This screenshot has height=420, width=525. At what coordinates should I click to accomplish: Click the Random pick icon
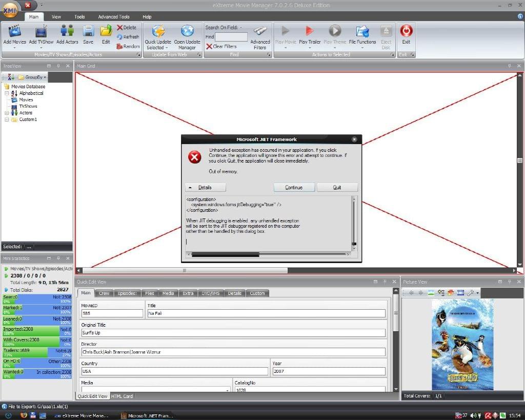(119, 46)
